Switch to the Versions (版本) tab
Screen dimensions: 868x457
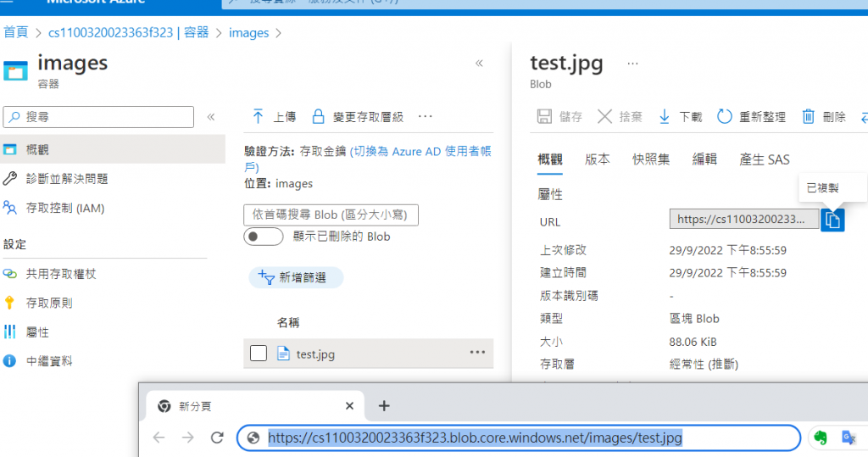click(x=598, y=159)
